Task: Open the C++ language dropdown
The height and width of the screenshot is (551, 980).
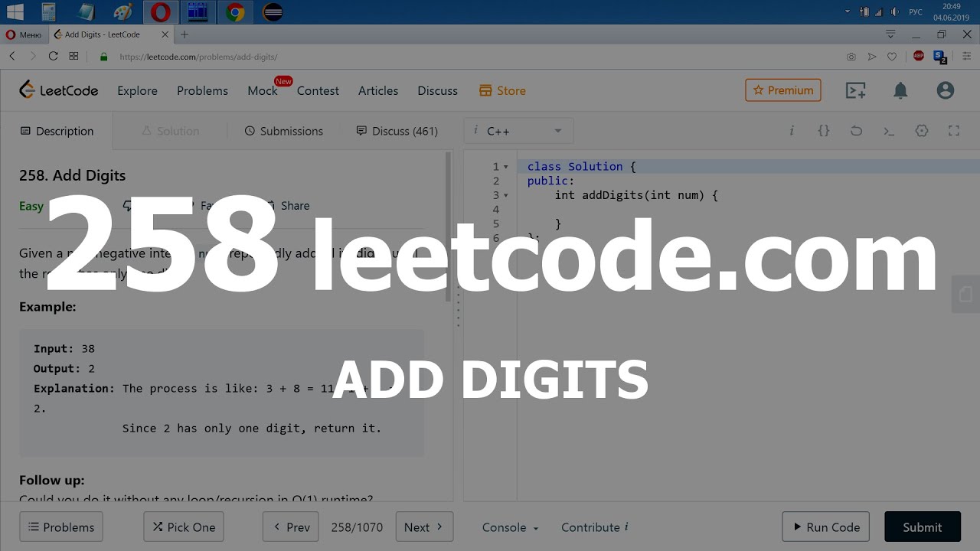Action: [518, 131]
